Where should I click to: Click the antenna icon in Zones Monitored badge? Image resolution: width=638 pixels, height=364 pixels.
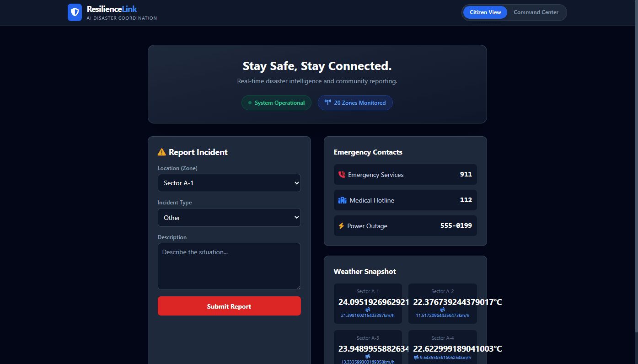click(328, 102)
